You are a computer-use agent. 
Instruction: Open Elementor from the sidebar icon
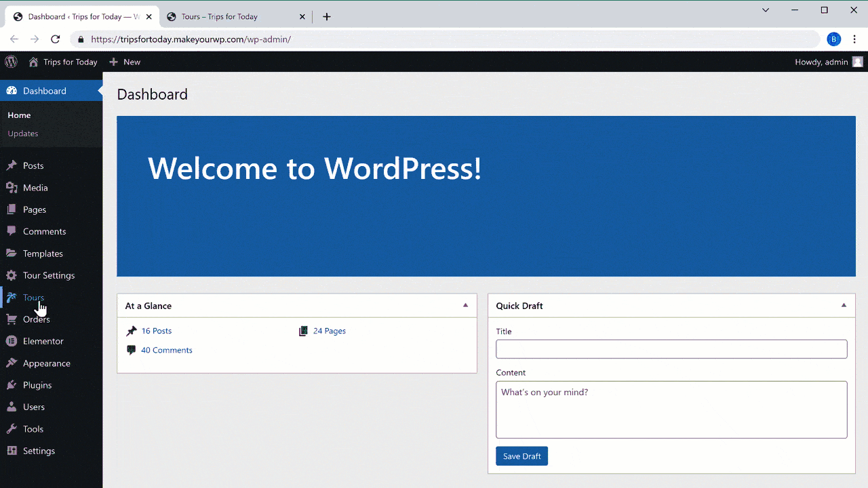pos(11,341)
